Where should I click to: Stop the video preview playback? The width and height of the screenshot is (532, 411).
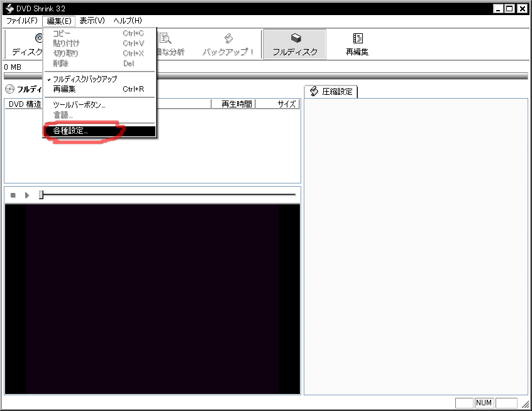pyautogui.click(x=13, y=195)
